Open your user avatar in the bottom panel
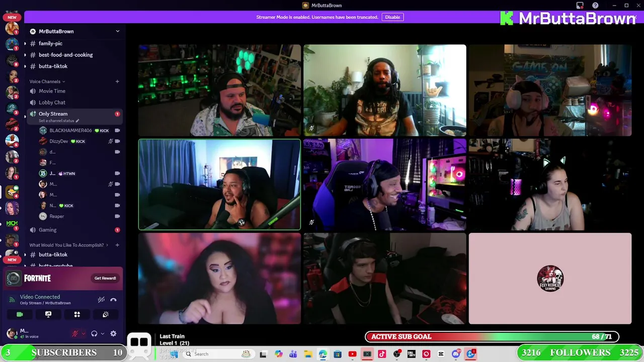644x362 pixels. click(x=12, y=333)
